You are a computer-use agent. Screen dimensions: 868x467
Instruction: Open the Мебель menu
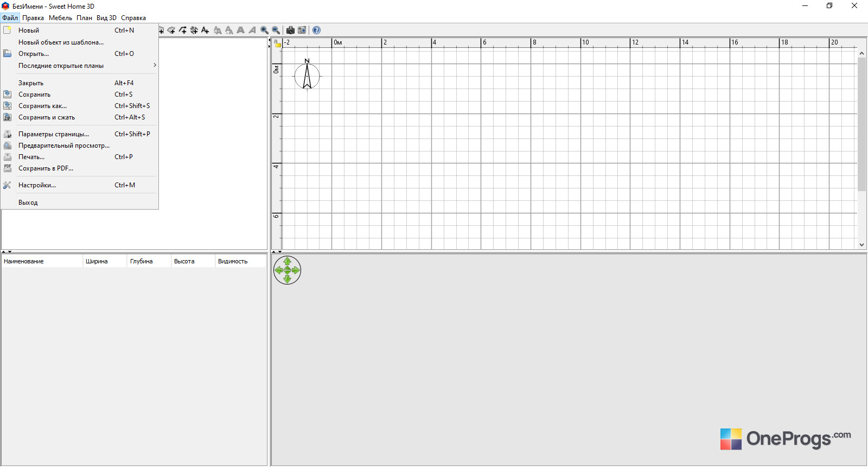60,18
